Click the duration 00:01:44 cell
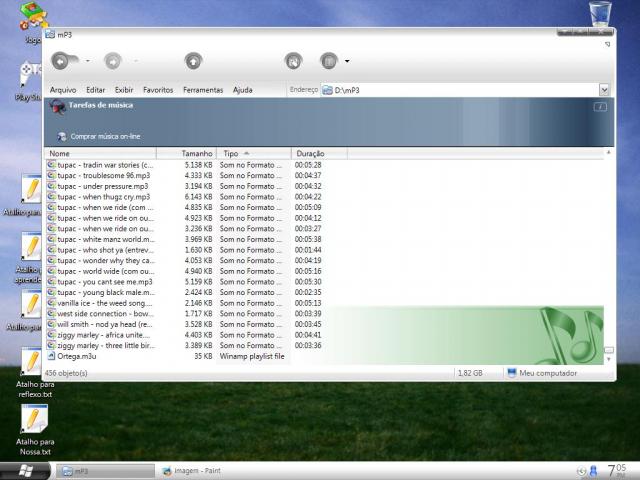The image size is (640, 480). 308,250
